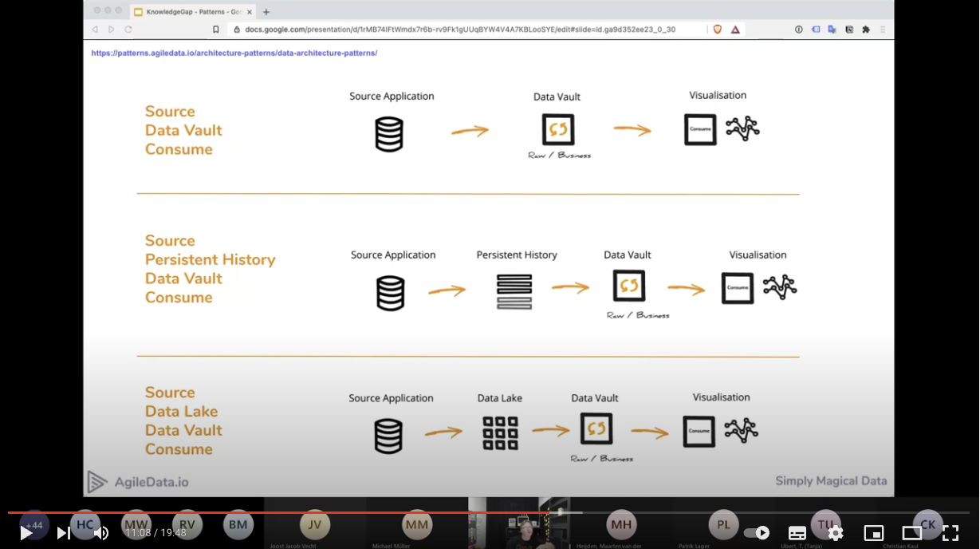Open the browser extensions puzzle-piece icon
Image resolution: width=980 pixels, height=549 pixels.
[x=866, y=30]
